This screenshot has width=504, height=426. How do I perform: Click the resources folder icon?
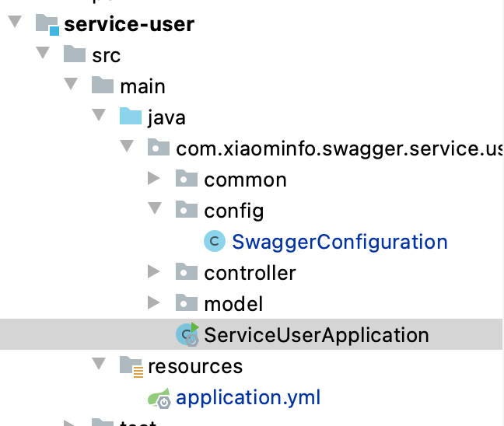pos(131,366)
